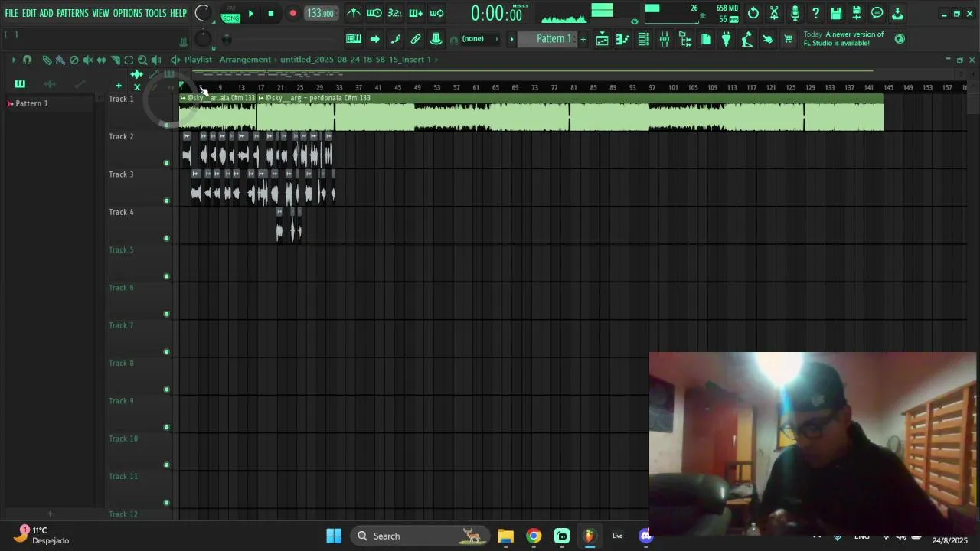Open the shopping cart content library
Screen dimensions: 980x551
pos(788,39)
